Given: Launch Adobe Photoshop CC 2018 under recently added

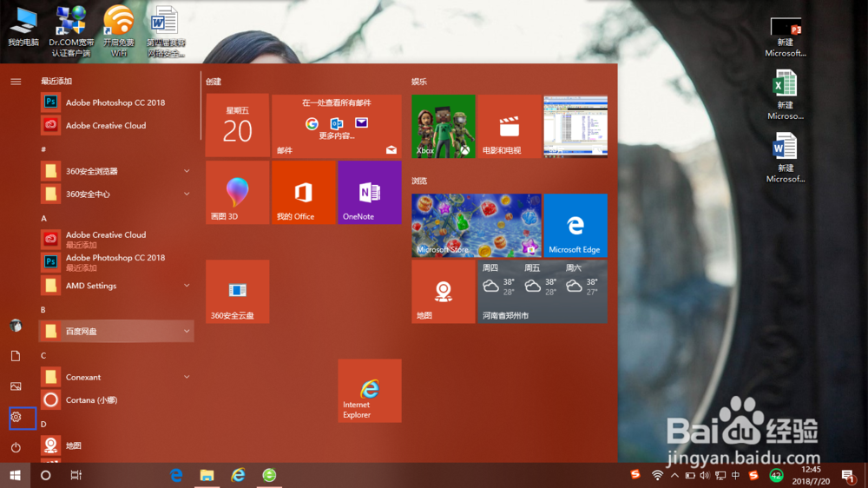Looking at the screenshot, I should (115, 102).
